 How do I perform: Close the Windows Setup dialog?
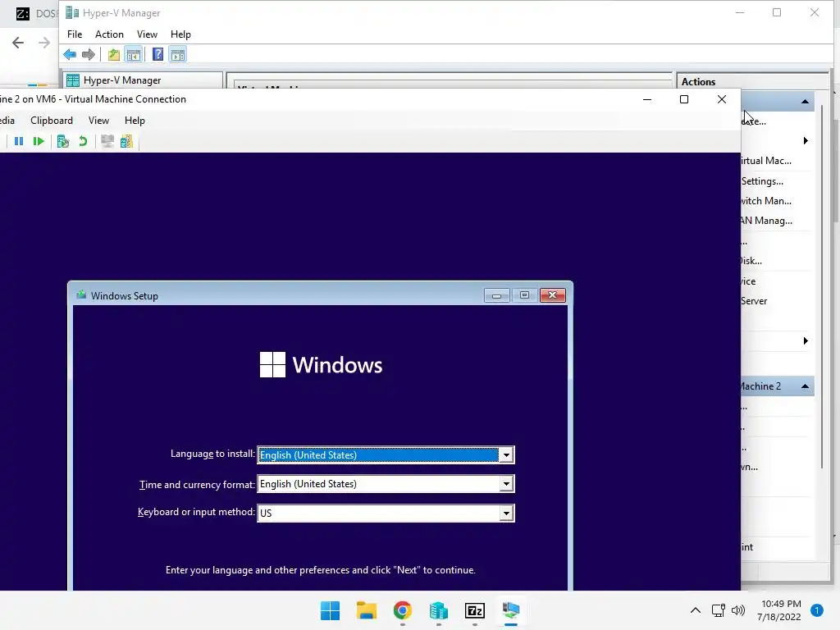coord(553,295)
